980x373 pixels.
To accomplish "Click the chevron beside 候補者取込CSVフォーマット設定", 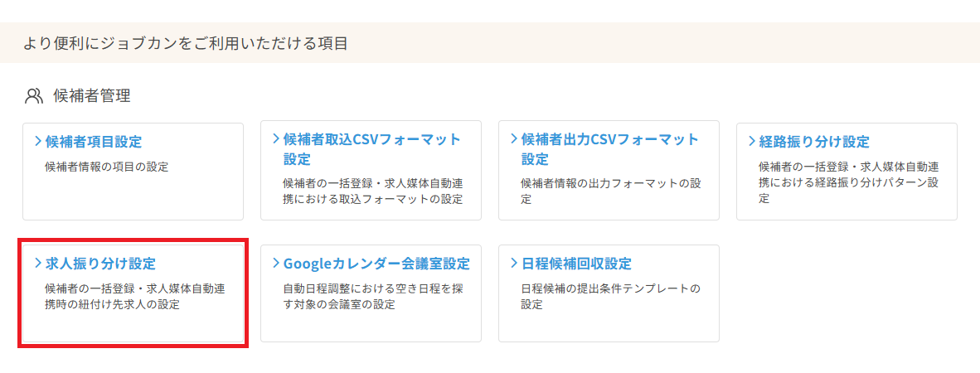I will (x=276, y=138).
